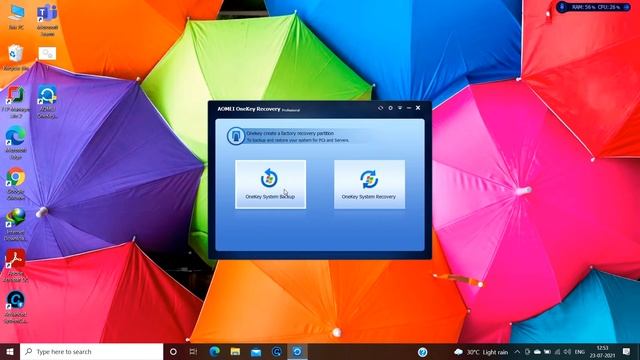Screen dimensions: 640x360
Task: Select white settings file icon beside Recycle Bin
Action: (x=47, y=53)
